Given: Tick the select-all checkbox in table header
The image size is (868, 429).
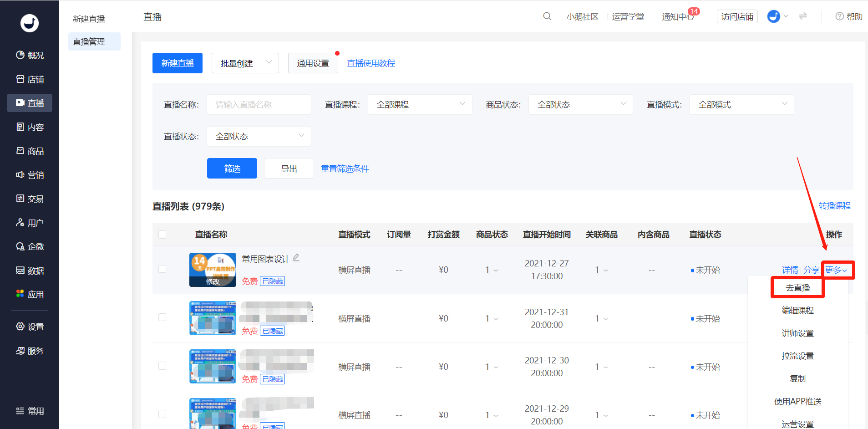Looking at the screenshot, I should click(x=162, y=235).
